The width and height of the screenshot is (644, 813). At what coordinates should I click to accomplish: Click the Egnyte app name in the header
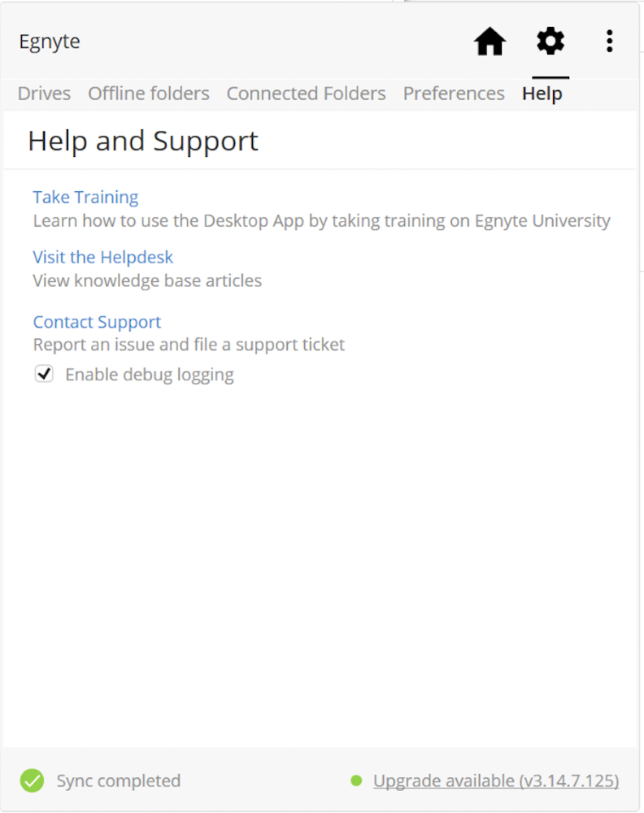[49, 41]
